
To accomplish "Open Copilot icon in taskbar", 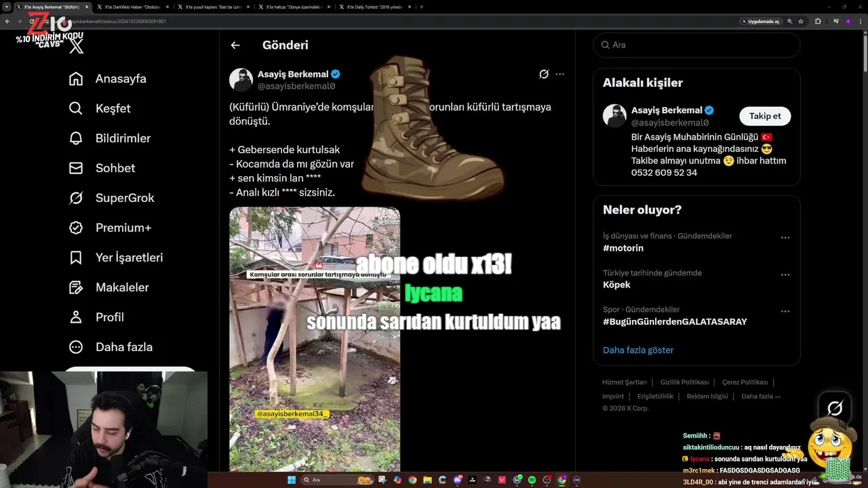I will [x=397, y=480].
